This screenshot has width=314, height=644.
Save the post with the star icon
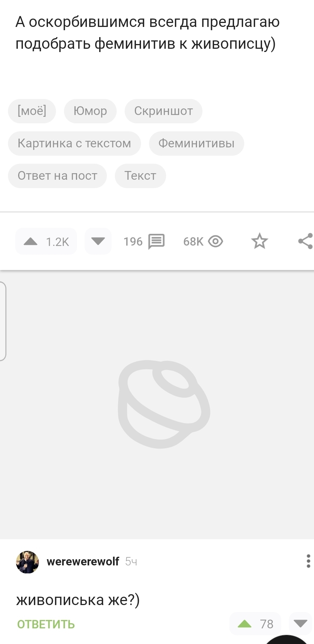click(259, 241)
